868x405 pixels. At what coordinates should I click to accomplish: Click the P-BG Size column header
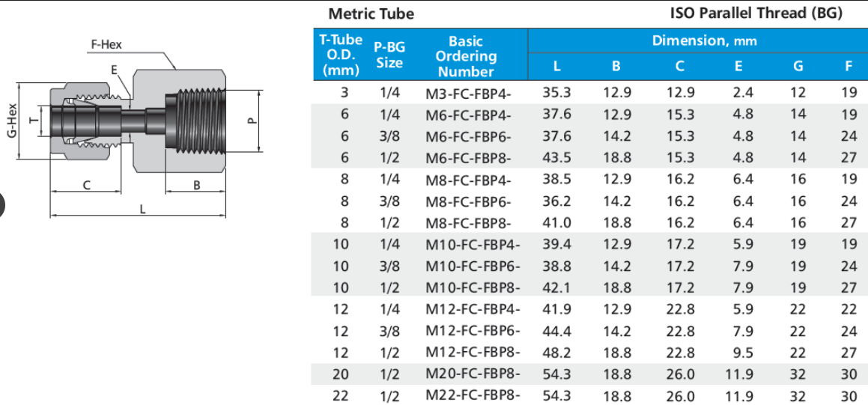389,55
